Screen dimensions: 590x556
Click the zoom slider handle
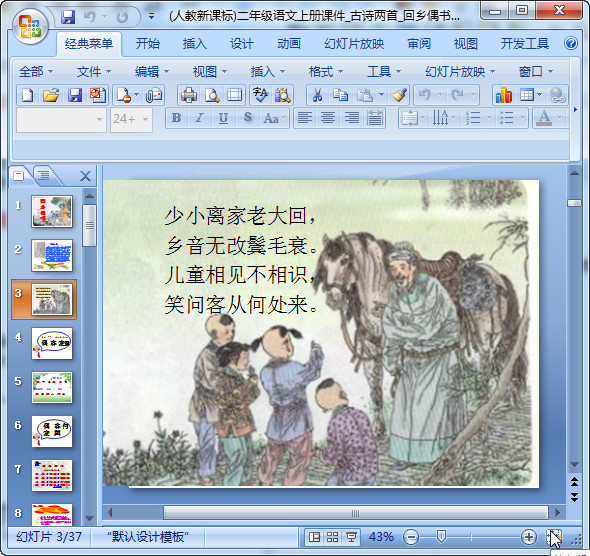(x=441, y=536)
